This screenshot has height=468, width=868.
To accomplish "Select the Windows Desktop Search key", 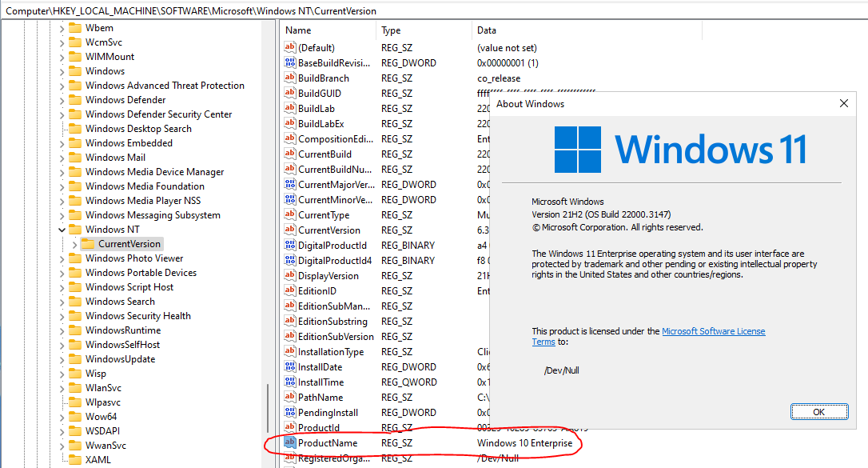I will click(138, 129).
